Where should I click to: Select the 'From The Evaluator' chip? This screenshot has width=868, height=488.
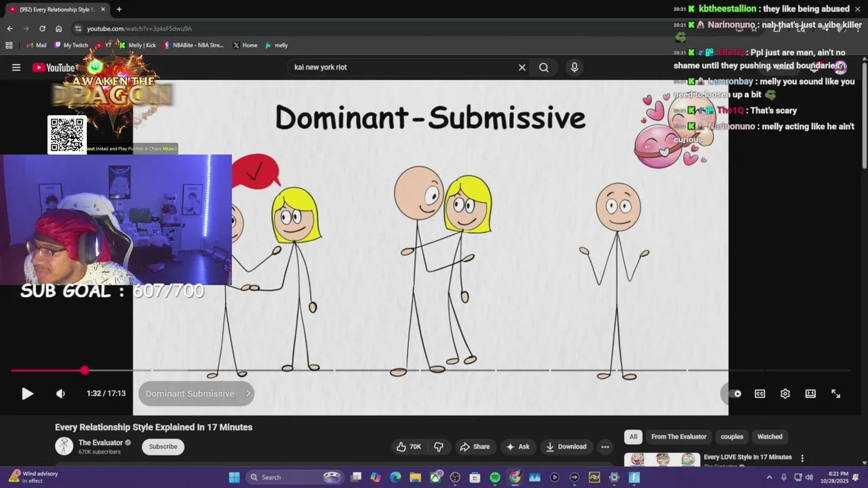pos(679,436)
